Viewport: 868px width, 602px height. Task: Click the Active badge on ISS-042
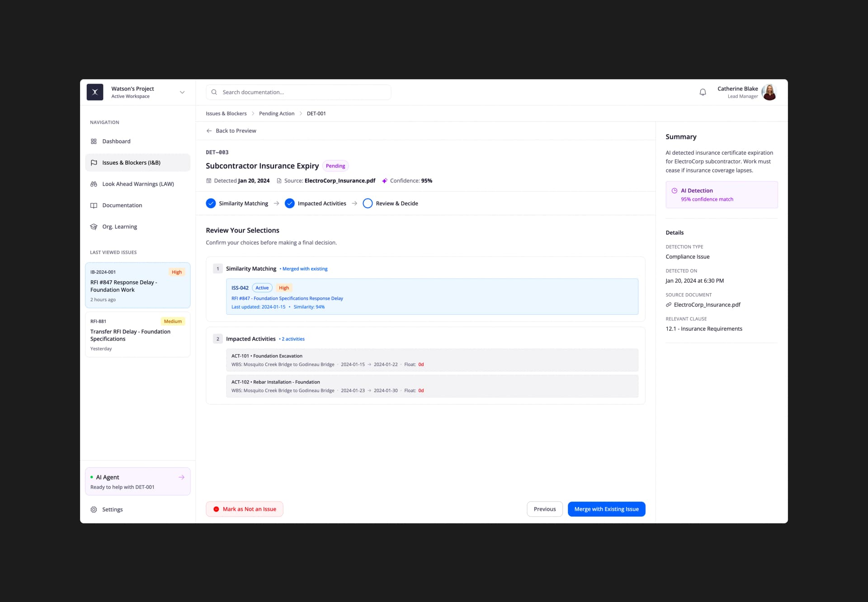tap(262, 288)
